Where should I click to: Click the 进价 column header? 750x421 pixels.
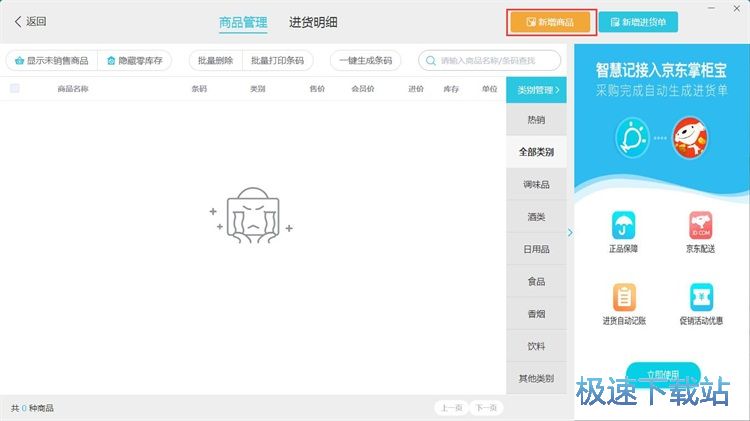[x=416, y=89]
